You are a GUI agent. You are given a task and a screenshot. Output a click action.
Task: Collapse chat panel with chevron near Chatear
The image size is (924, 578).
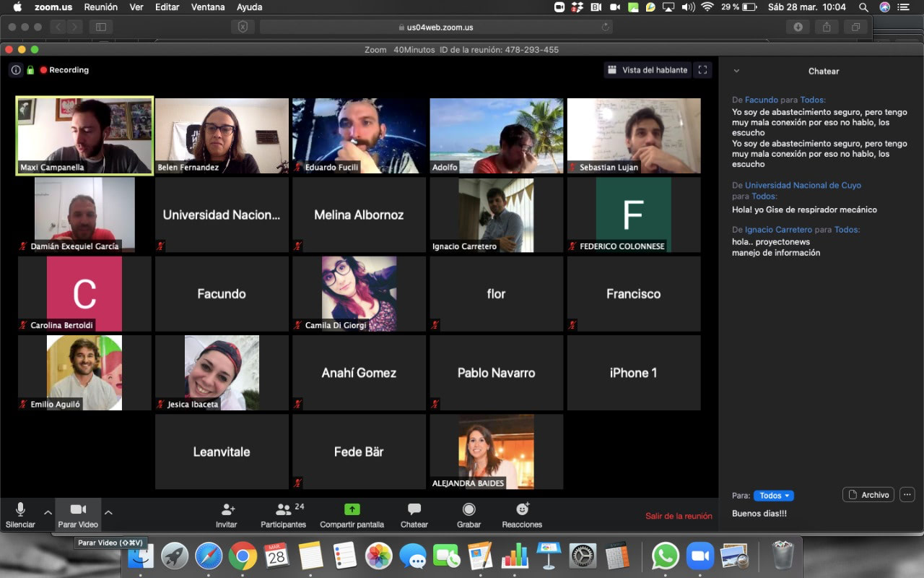click(736, 71)
